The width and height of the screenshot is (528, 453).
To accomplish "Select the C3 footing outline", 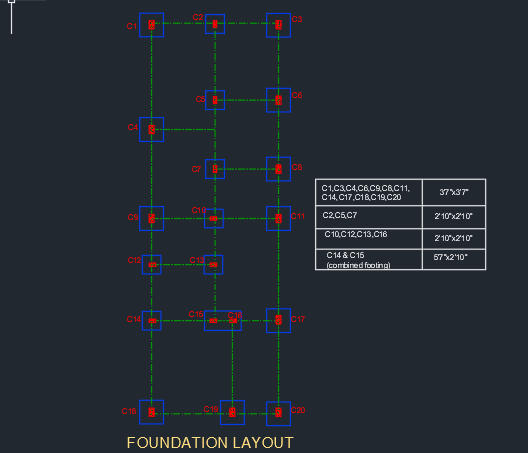I will [278, 25].
